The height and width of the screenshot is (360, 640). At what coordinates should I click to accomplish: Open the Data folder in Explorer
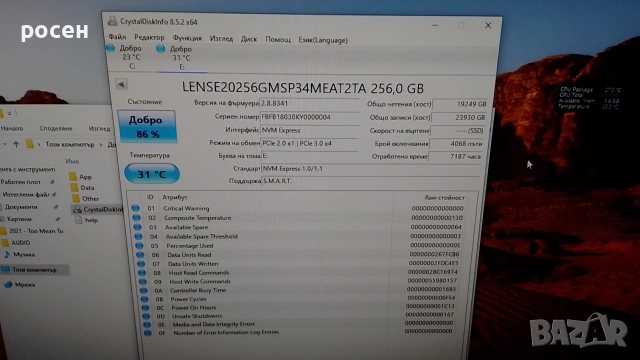pyautogui.click(x=82, y=188)
